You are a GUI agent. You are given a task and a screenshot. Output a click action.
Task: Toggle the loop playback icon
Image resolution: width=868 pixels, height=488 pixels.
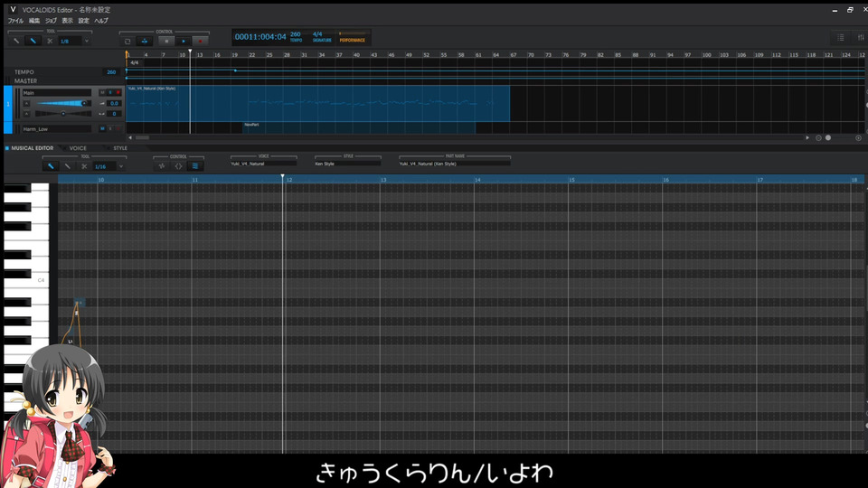point(127,41)
